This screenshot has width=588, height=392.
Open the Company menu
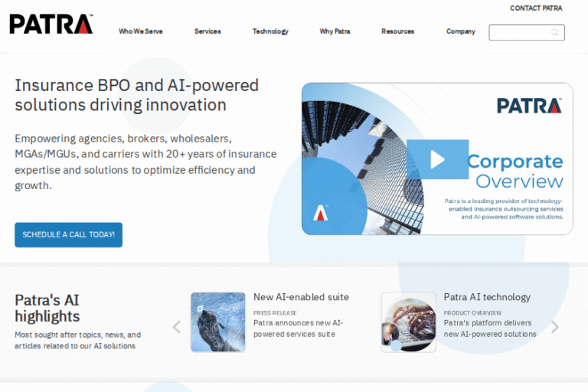click(460, 31)
